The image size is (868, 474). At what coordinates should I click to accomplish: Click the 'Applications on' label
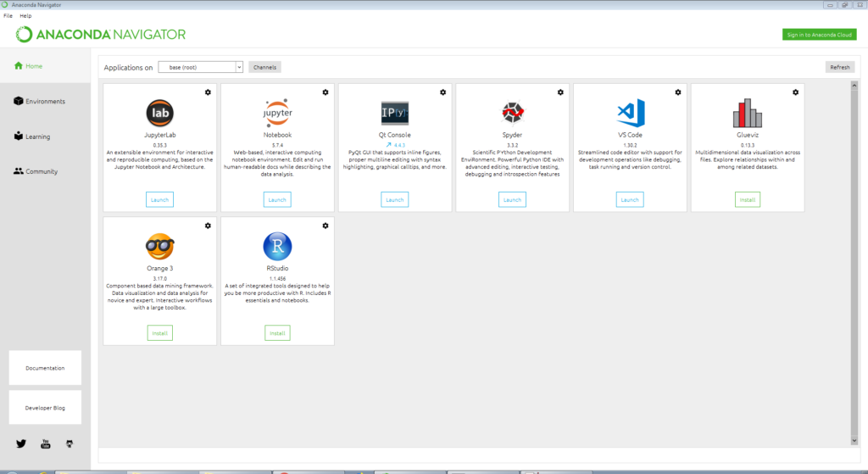pos(128,68)
